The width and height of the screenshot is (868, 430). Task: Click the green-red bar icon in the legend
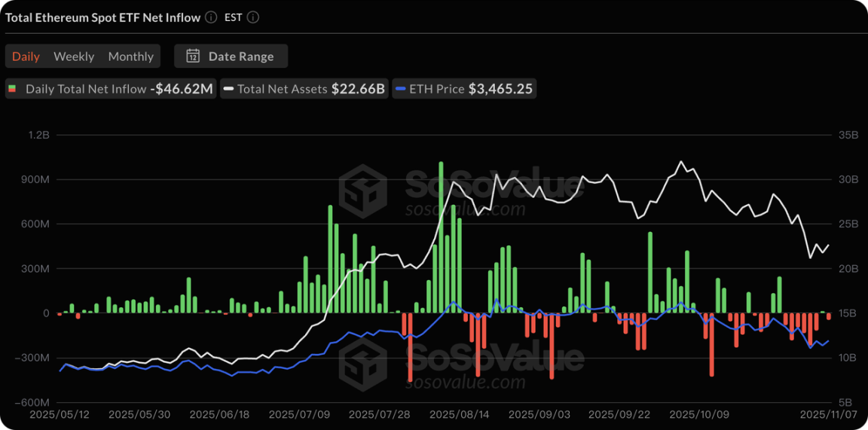[x=13, y=89]
